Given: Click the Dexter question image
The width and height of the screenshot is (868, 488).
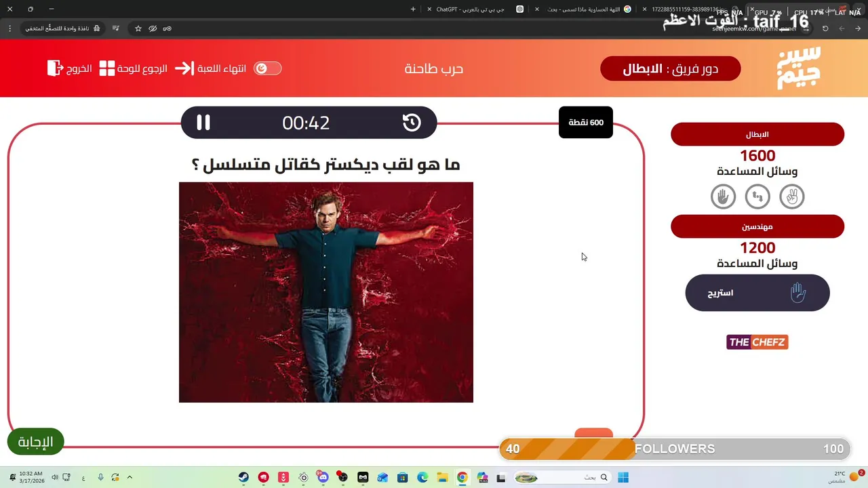Looking at the screenshot, I should coord(326,292).
